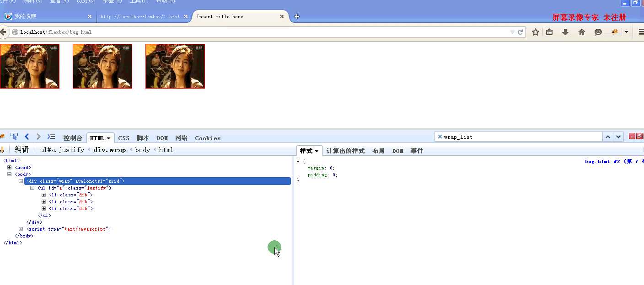This screenshot has width=644, height=285.
Task: Collapse the div class wrap node
Action: click(x=21, y=181)
